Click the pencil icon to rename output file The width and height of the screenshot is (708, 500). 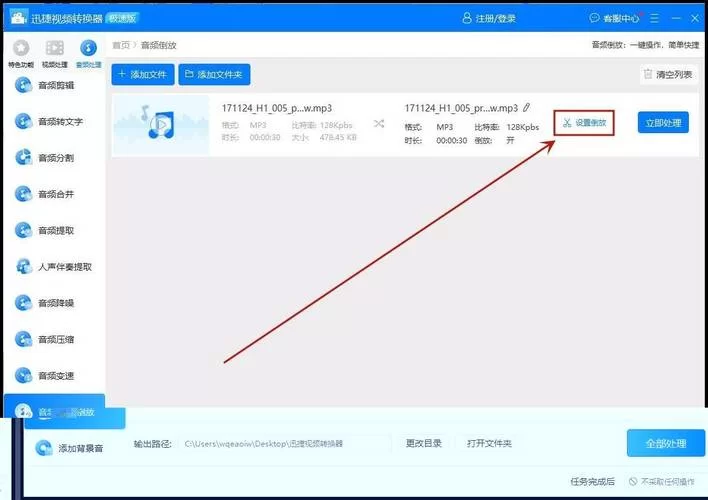(526, 107)
